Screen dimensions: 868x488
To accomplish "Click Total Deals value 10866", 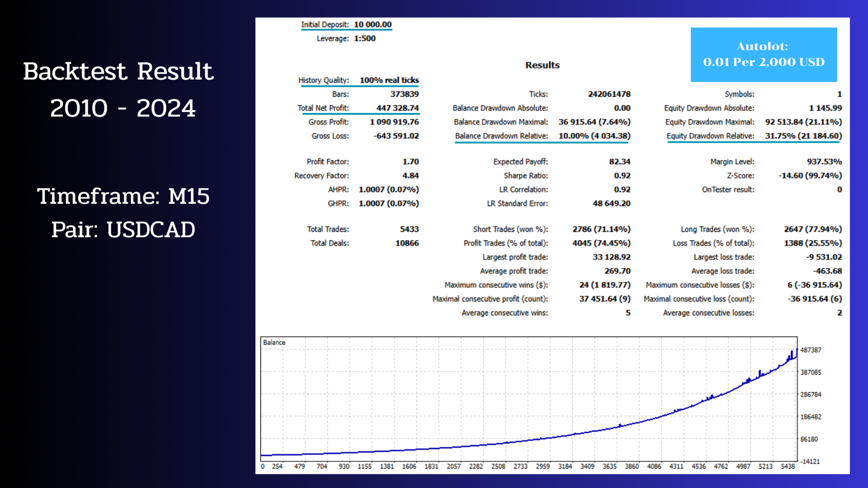I will pyautogui.click(x=407, y=243).
